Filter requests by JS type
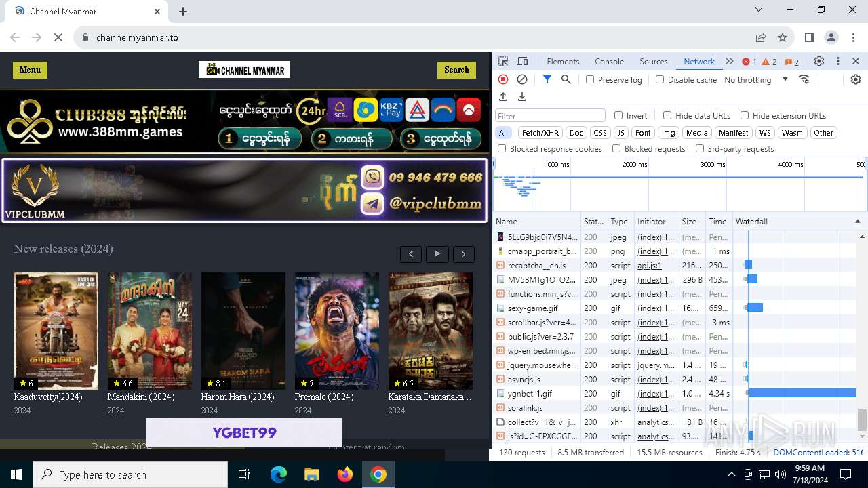Viewport: 868px width, 488px height. (620, 133)
